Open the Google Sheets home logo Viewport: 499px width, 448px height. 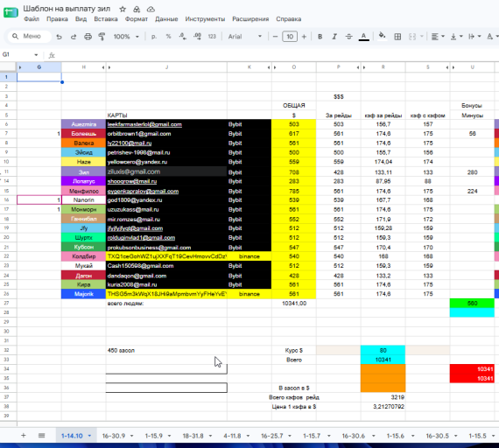[11, 13]
